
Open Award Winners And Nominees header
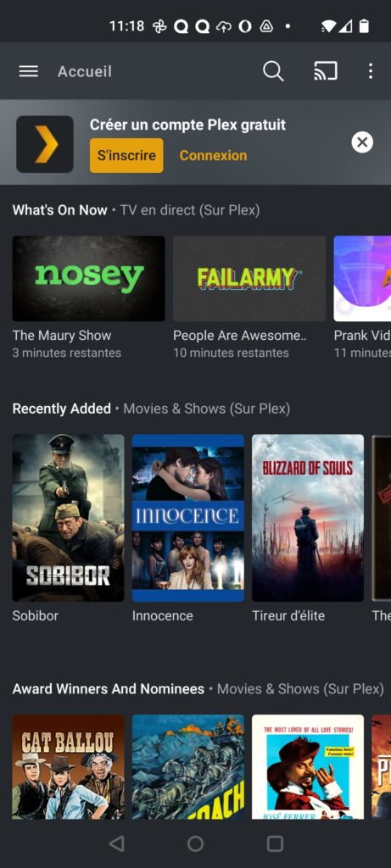(108, 689)
